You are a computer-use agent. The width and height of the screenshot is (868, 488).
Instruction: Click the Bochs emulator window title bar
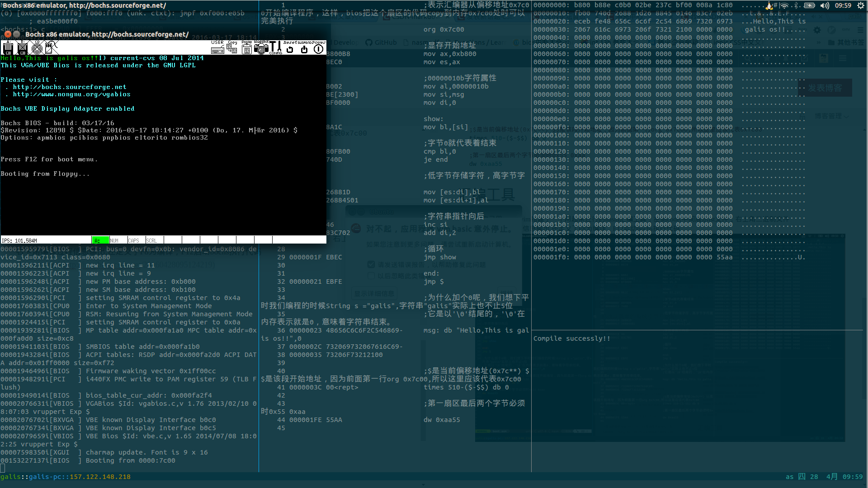pyautogui.click(x=163, y=34)
